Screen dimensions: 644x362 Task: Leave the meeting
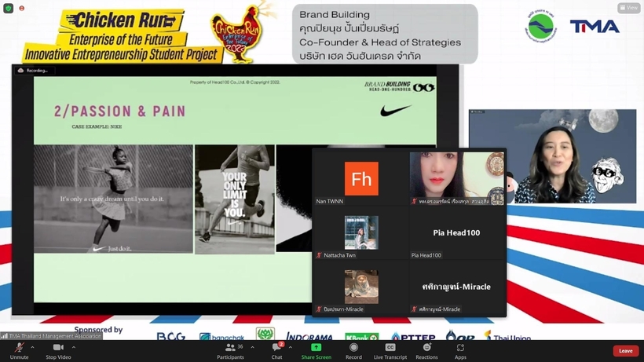click(625, 350)
